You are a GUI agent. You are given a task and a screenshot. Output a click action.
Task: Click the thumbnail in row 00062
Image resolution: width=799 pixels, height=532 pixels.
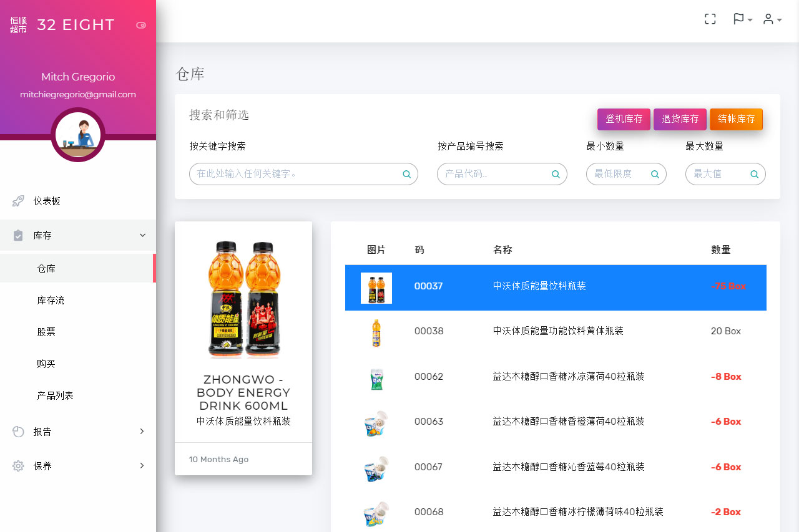pos(376,379)
